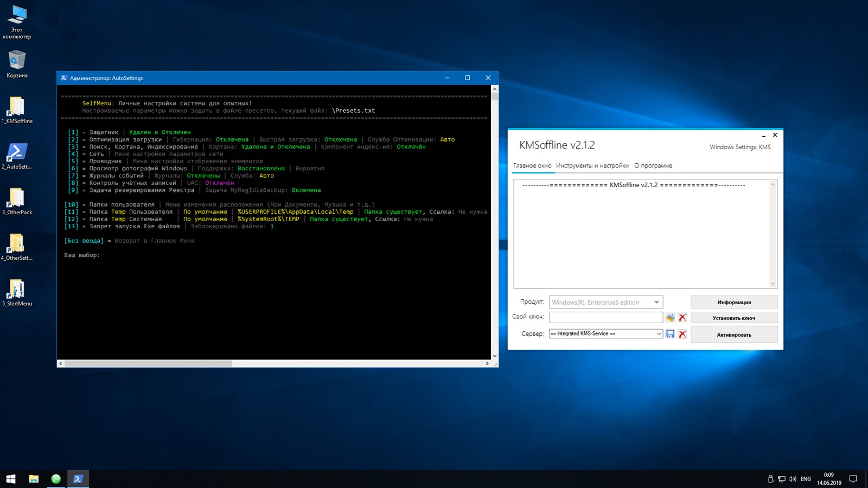This screenshot has height=488, width=868.
Task: Click AutoSettings horizontal scrollbar left arrow
Action: point(60,363)
